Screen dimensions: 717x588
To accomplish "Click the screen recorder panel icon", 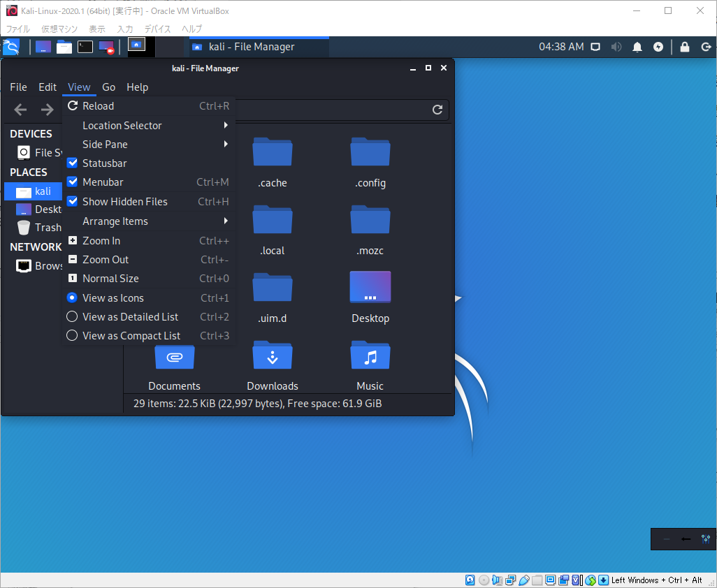I will coord(106,47).
